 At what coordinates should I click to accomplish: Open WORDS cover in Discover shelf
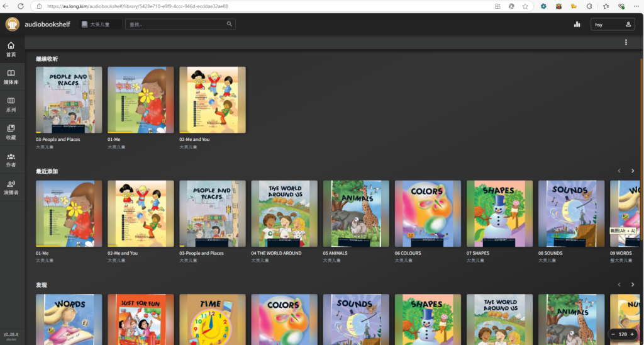pos(69,320)
